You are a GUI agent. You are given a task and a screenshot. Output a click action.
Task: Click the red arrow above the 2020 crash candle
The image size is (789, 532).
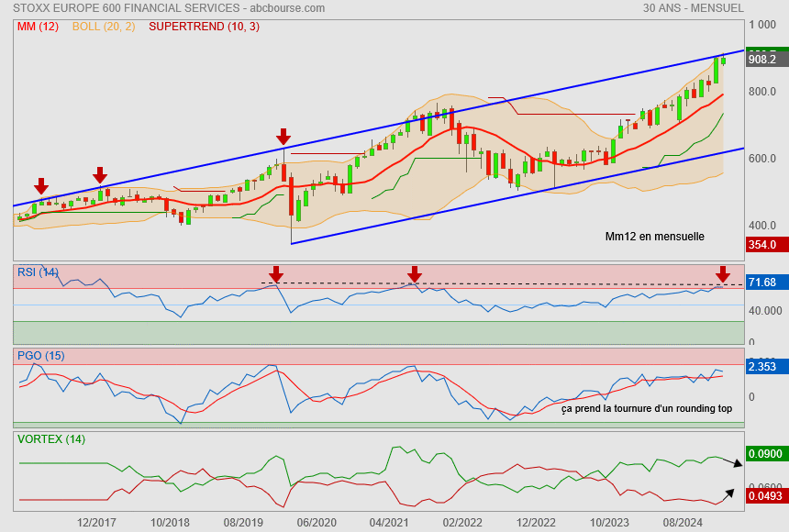[283, 138]
